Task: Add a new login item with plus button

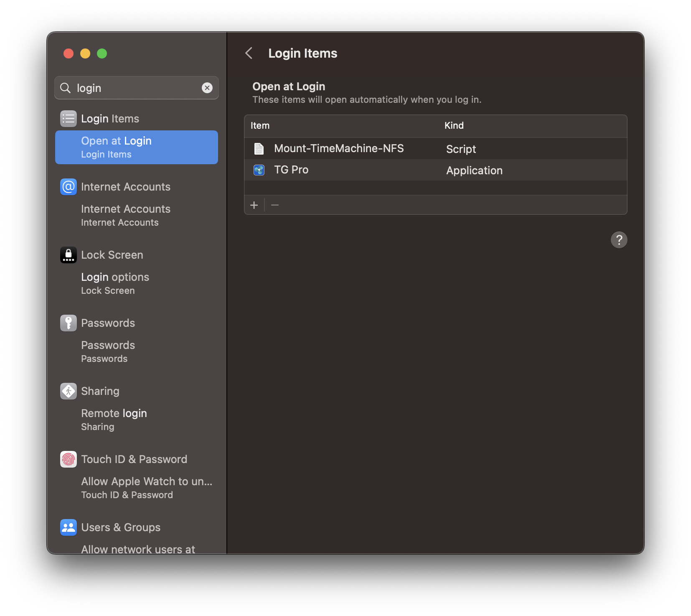Action: point(254,205)
